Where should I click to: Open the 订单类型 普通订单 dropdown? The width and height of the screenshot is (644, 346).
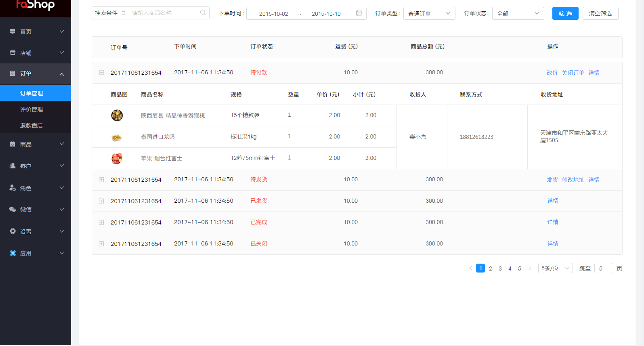pos(429,13)
